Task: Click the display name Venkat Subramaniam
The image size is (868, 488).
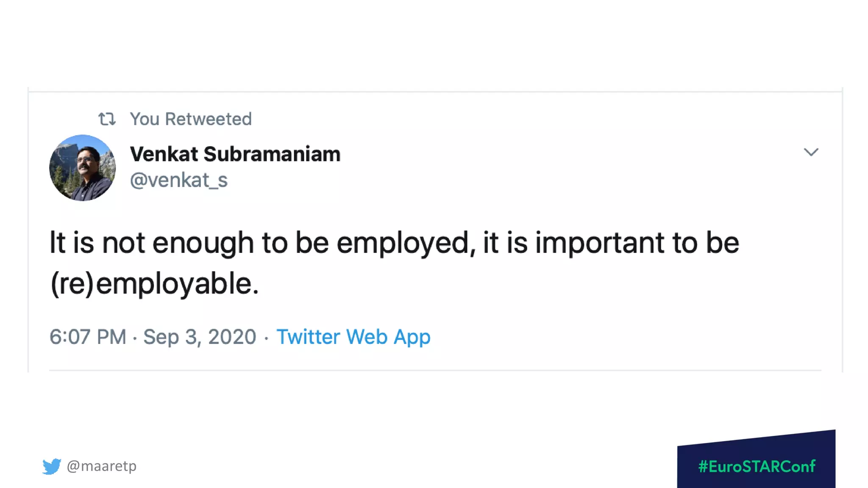Action: click(235, 154)
